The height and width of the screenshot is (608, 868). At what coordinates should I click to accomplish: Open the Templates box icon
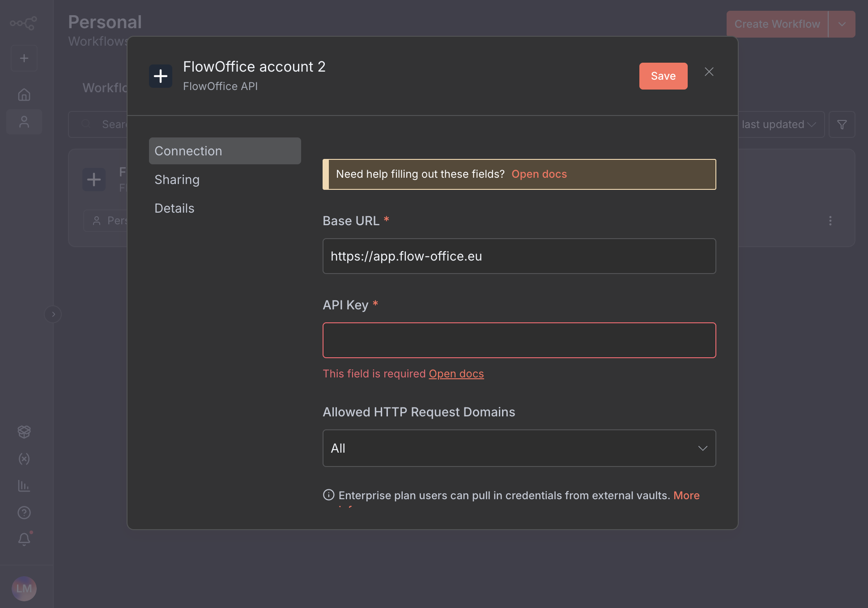pos(24,432)
